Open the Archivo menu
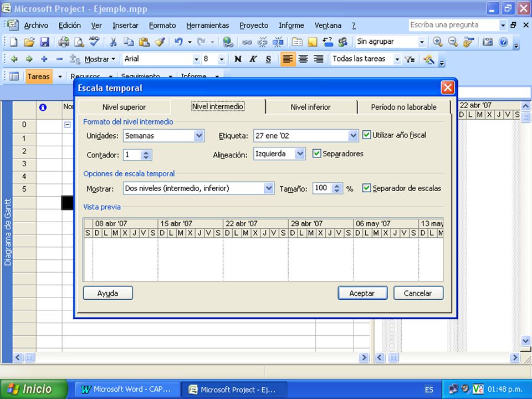 click(36, 25)
